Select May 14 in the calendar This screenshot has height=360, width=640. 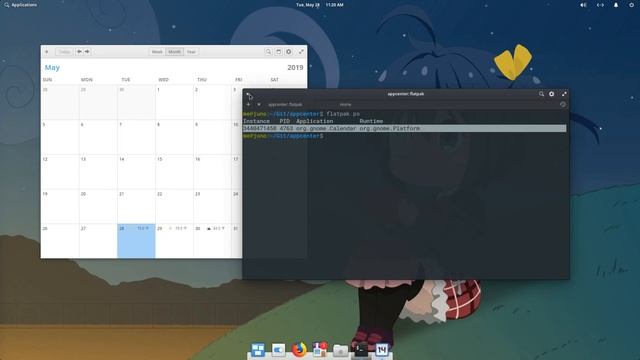[136, 172]
